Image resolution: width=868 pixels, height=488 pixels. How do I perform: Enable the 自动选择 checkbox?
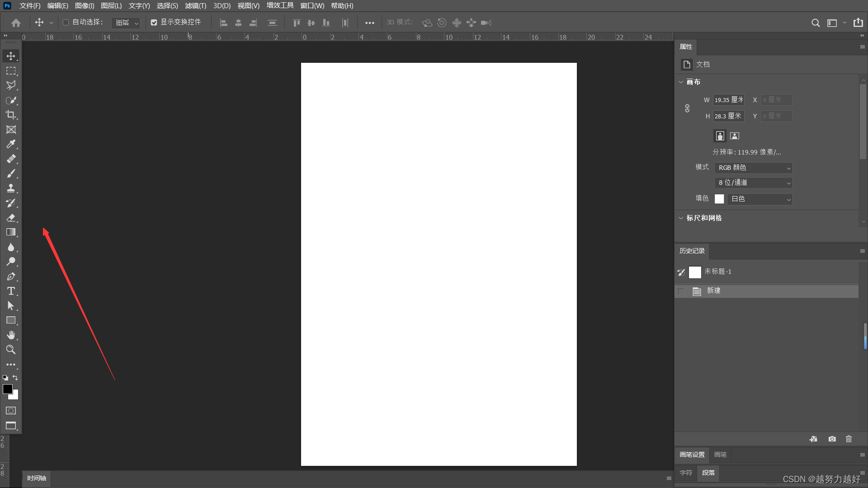(x=66, y=22)
